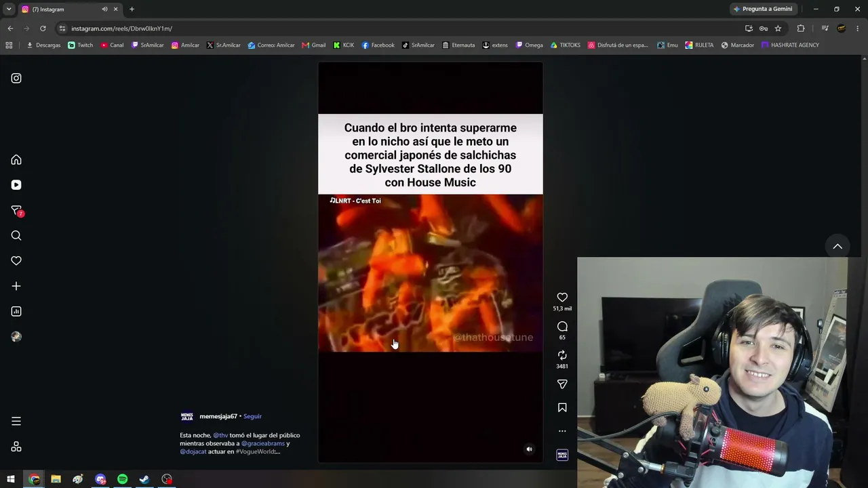The height and width of the screenshot is (488, 868).
Task: Open the dashboard chart icon in sidebar
Action: coord(16,312)
